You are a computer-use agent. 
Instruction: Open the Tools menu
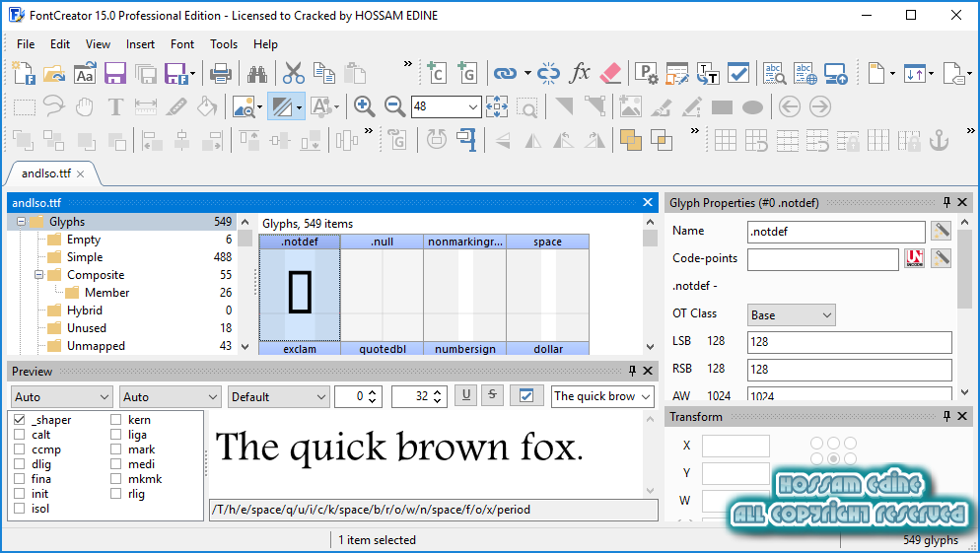point(224,44)
